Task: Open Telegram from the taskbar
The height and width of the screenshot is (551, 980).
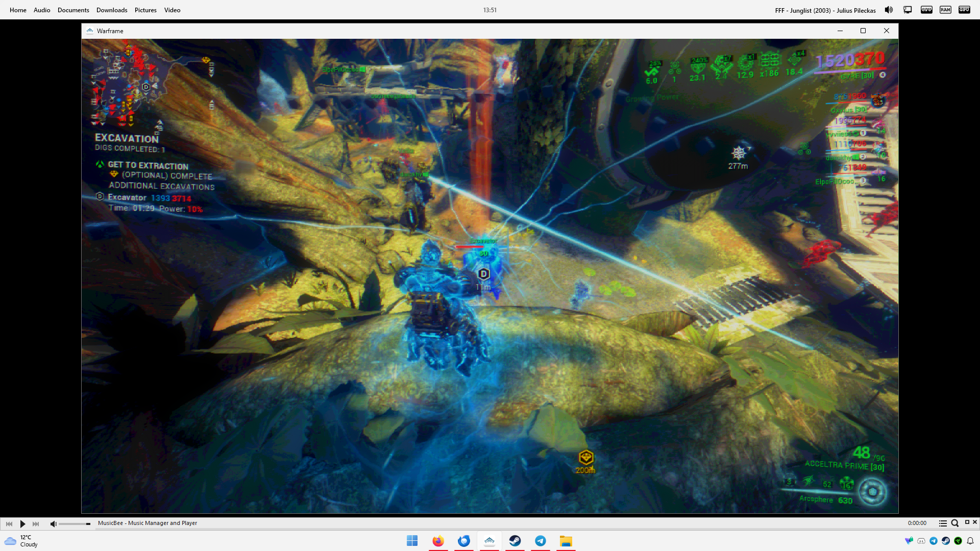Action: (541, 541)
